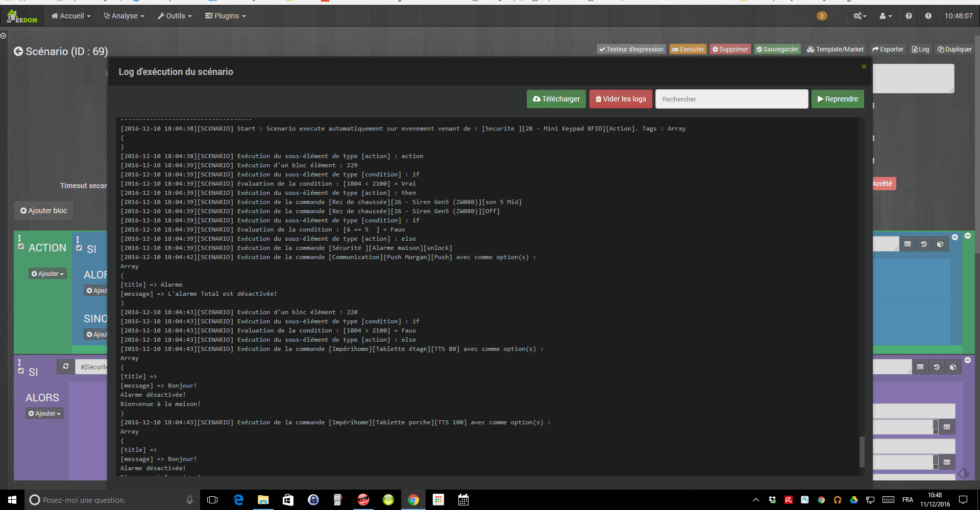Open the Accueil menu
This screenshot has width=980, height=510.
pyautogui.click(x=71, y=16)
